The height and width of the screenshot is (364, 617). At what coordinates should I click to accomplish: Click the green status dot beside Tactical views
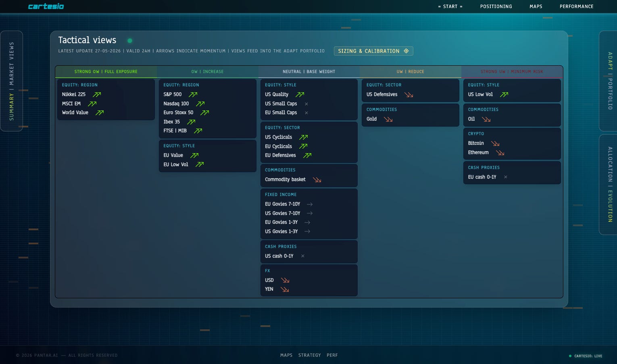point(130,40)
